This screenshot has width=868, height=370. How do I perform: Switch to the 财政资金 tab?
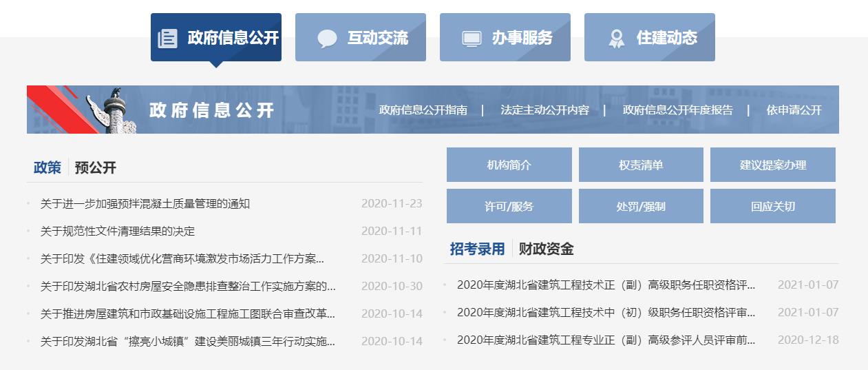(546, 249)
